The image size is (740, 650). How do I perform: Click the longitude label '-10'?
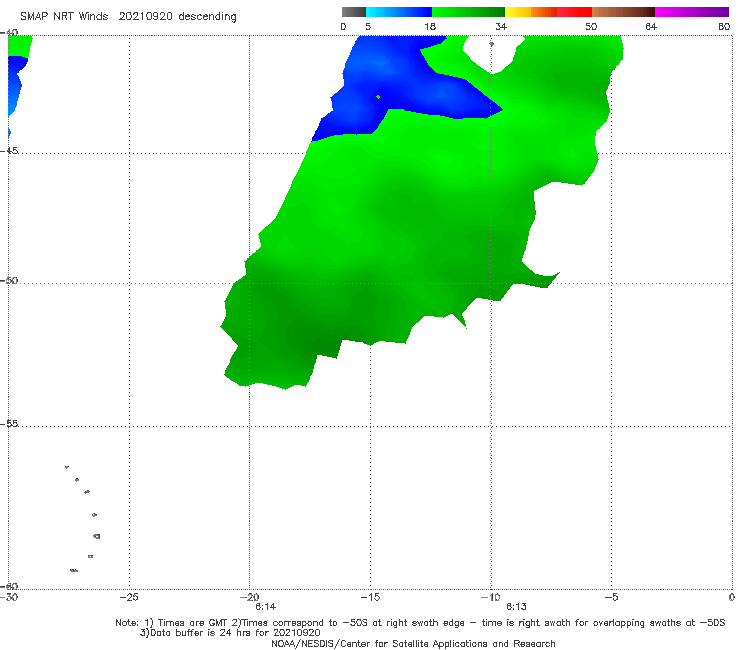(x=491, y=597)
